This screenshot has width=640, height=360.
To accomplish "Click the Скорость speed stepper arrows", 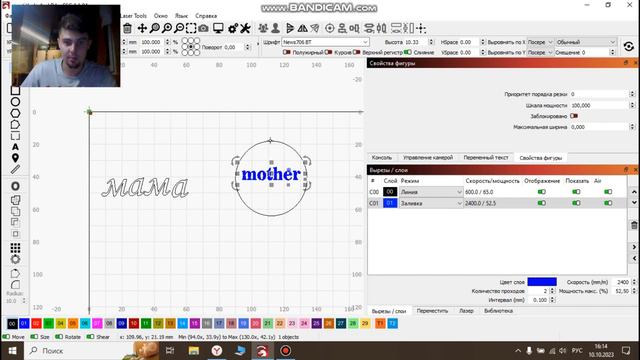I will point(634,282).
